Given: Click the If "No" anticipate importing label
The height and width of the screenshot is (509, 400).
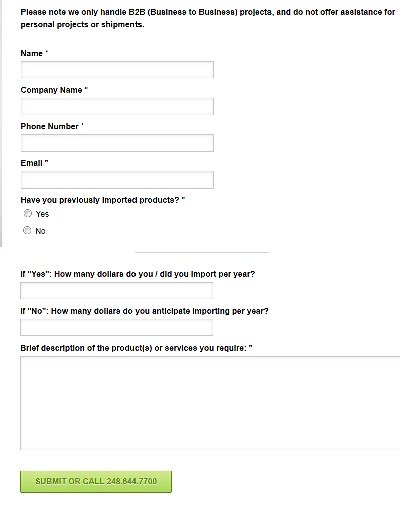Looking at the screenshot, I should [x=144, y=311].
